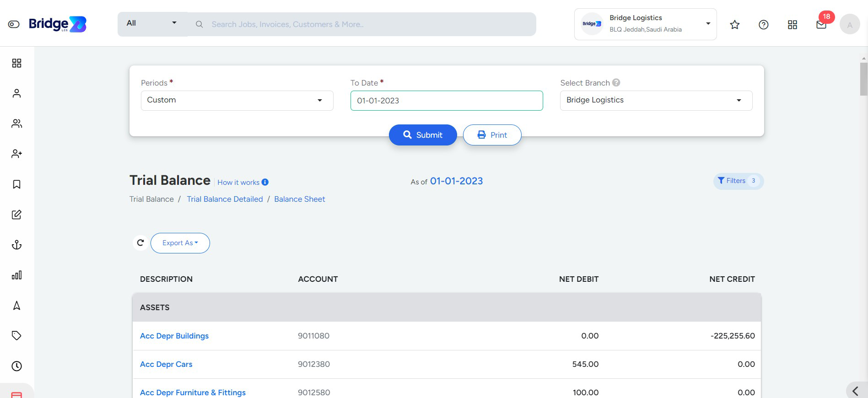This screenshot has width=868, height=398.
Task: Click the Submit button
Action: (423, 135)
